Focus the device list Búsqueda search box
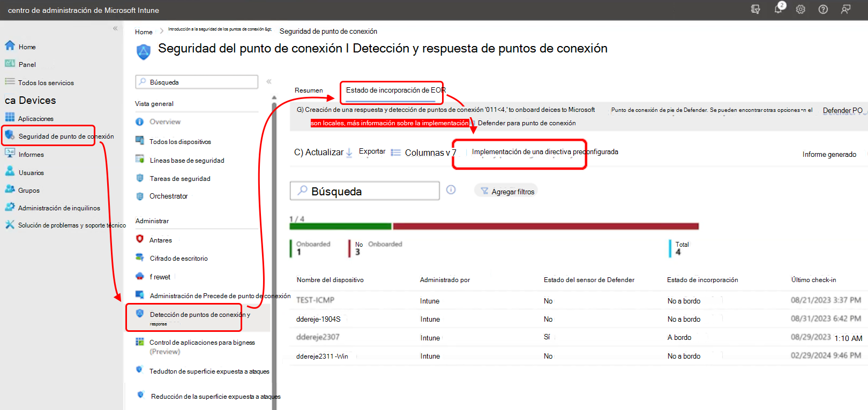The image size is (868, 410). (365, 191)
